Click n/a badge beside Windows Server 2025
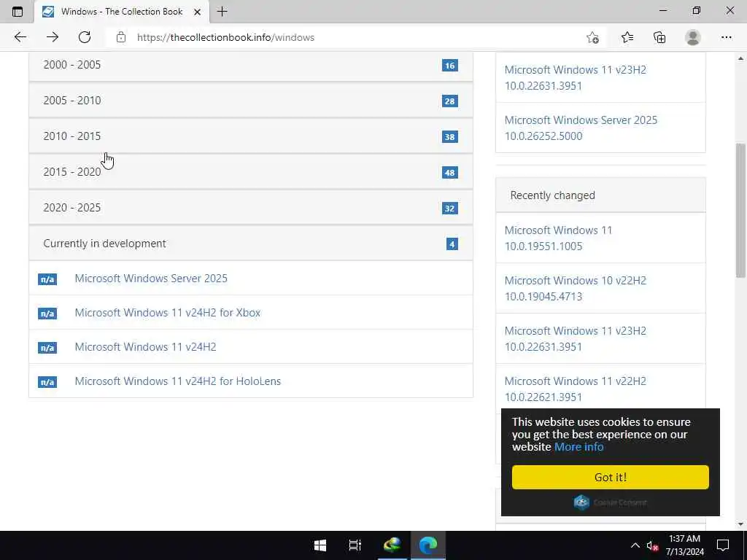This screenshot has height=560, width=747. click(x=47, y=279)
